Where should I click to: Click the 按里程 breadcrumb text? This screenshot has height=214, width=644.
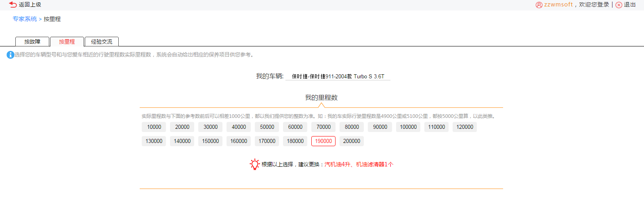(52, 19)
